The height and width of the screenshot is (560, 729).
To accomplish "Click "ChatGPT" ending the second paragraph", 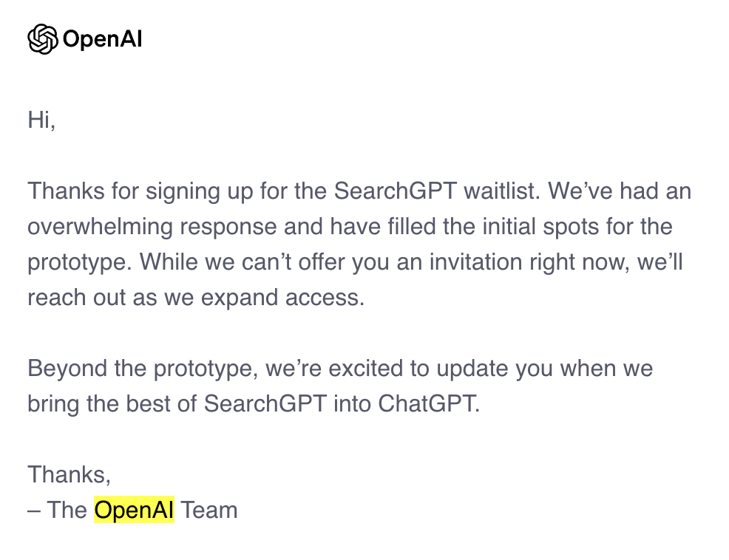I will click(428, 404).
